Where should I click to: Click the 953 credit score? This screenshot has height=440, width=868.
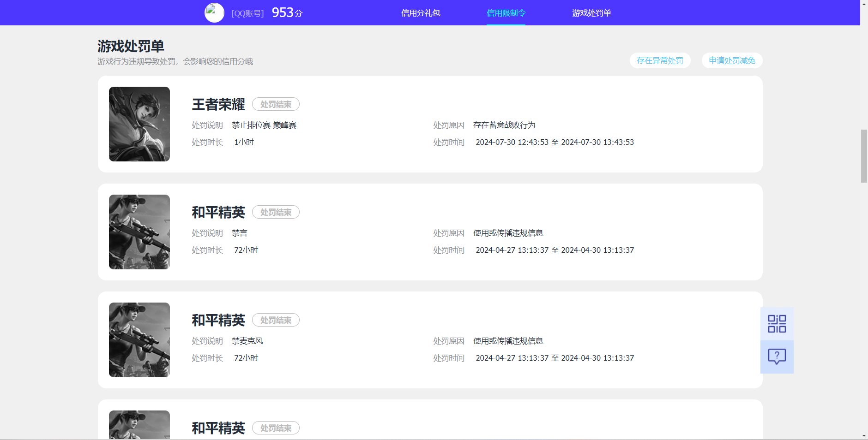283,12
